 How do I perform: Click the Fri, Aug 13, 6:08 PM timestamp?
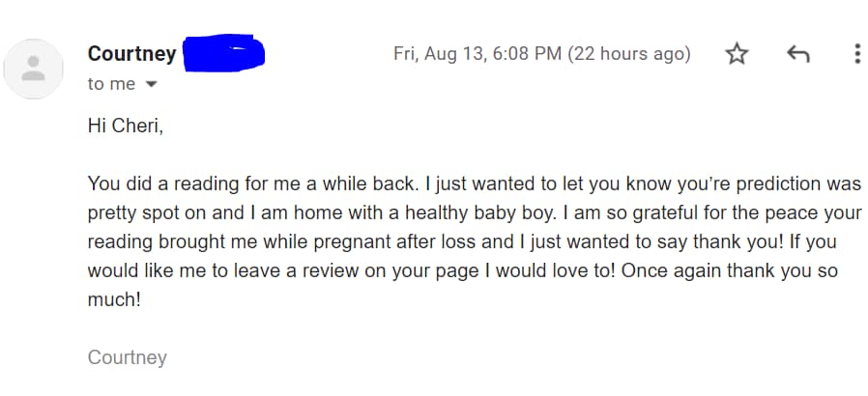pos(477,54)
